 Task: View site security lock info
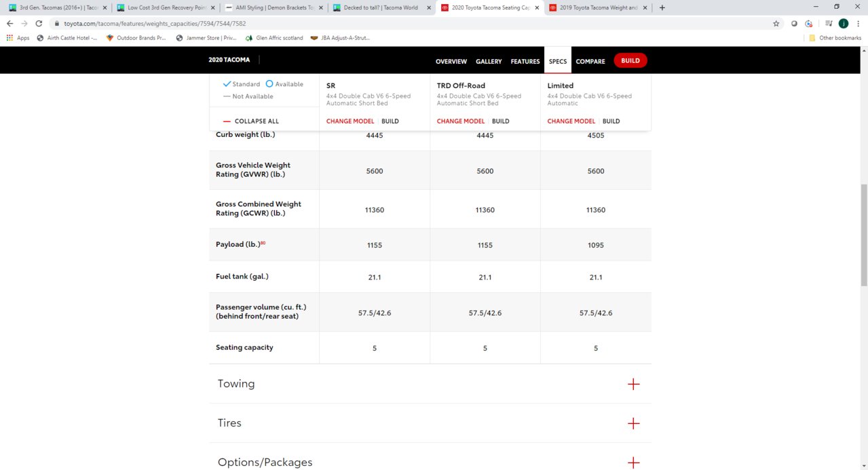click(57, 23)
